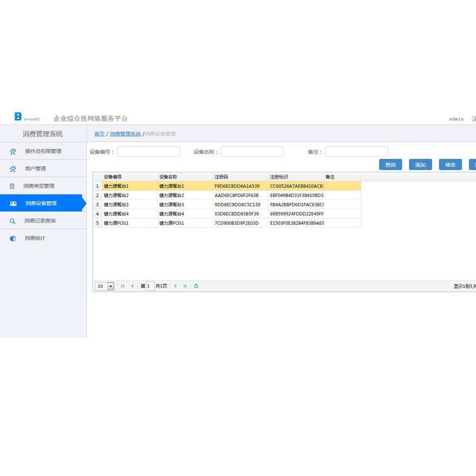
Task: Click the 消费统计 pie chart icon
Action: coord(12,239)
